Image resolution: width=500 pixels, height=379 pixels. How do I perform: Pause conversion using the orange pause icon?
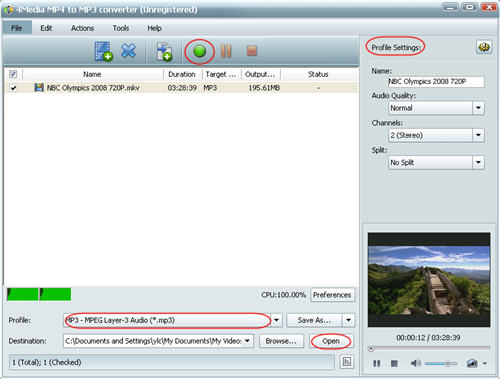click(x=226, y=51)
